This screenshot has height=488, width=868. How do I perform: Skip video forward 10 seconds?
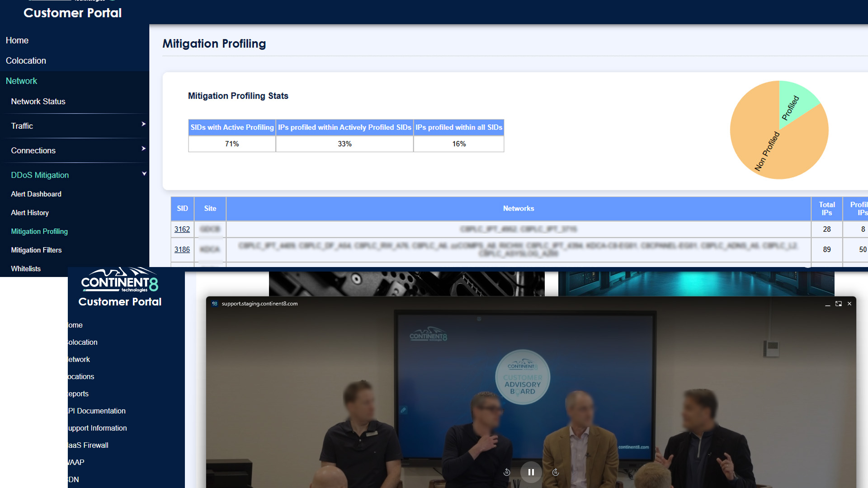click(556, 472)
